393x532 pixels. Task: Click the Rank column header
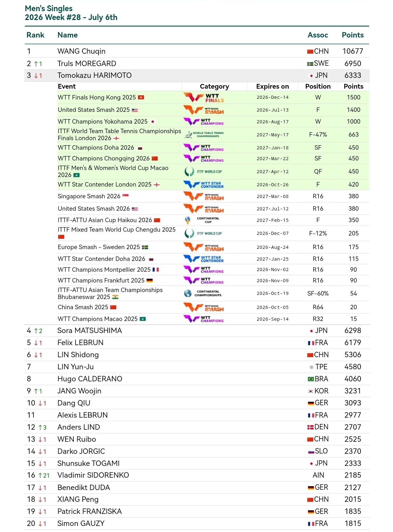tap(35, 35)
